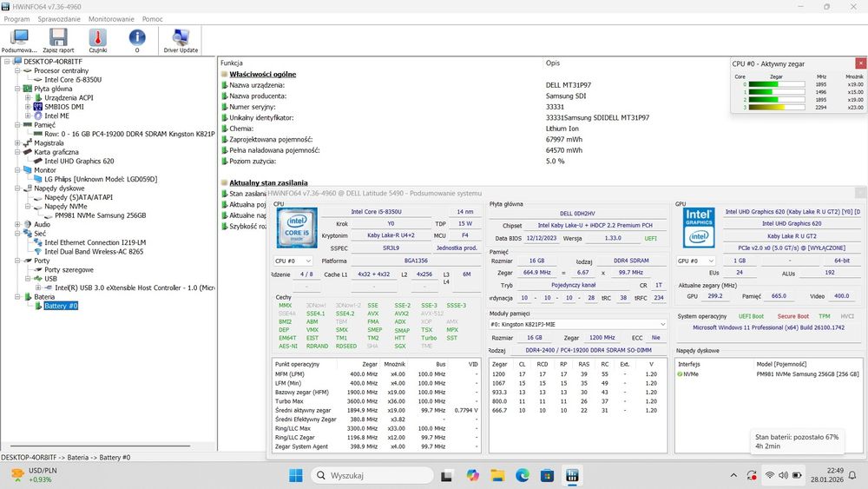This screenshot has width=868, height=489.
Task: Click the Core 3 clock bar
Action: point(777,108)
